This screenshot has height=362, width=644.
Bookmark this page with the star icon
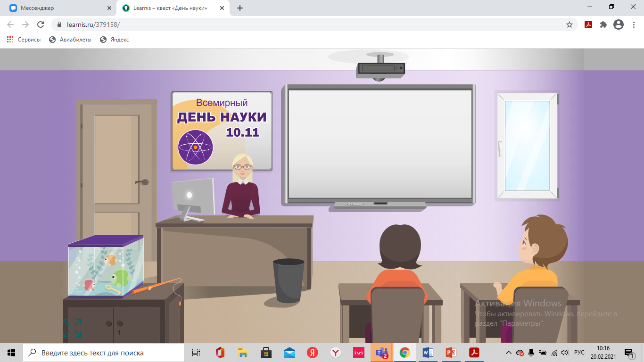pos(570,25)
